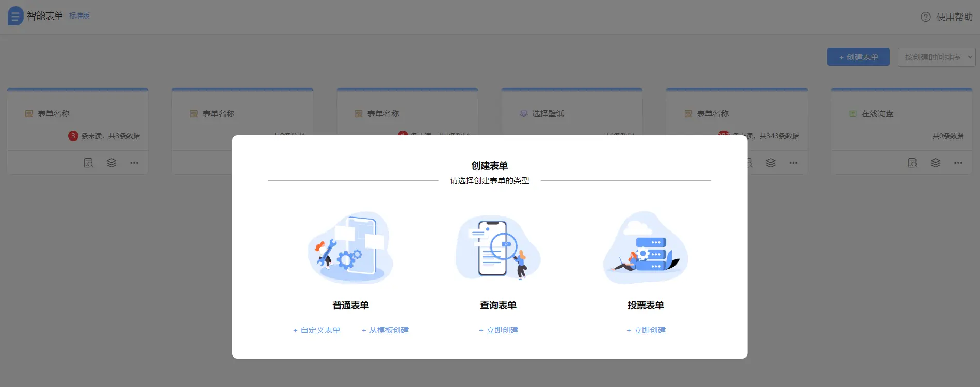Select 从模板创建 under 普通表单

[385, 330]
